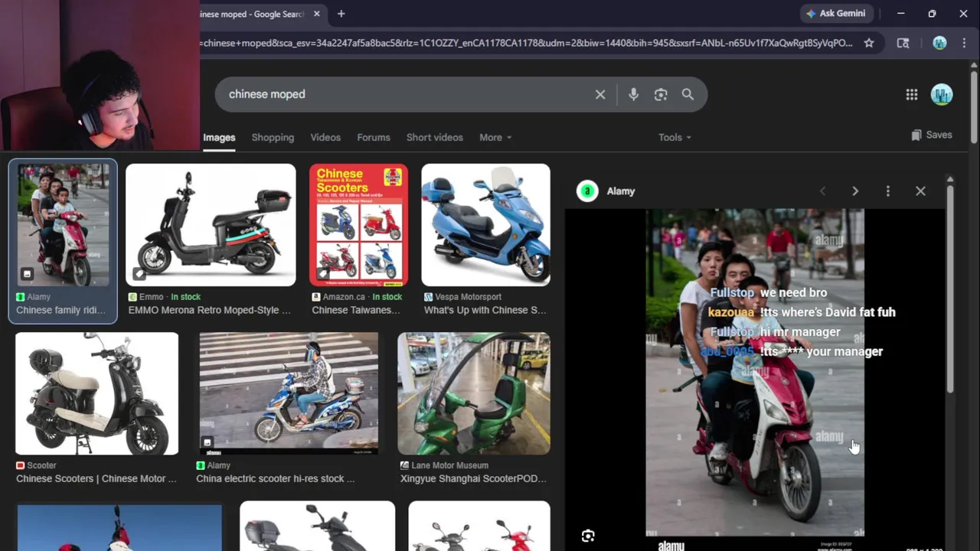Click the preview panel scrollbar
The width and height of the screenshot is (980, 551).
[x=950, y=289]
